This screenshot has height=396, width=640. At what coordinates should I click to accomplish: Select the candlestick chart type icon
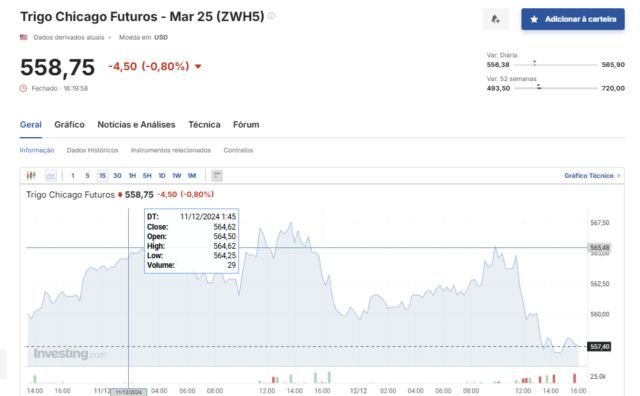(31, 176)
